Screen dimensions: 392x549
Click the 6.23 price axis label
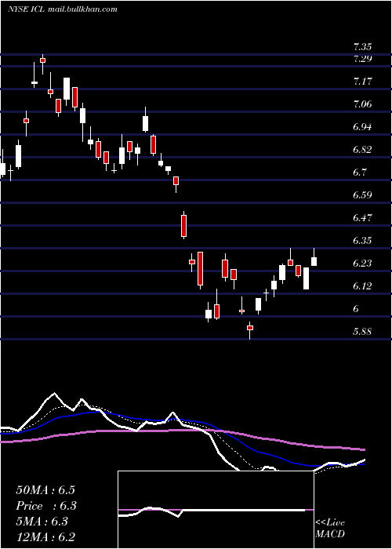pos(362,264)
